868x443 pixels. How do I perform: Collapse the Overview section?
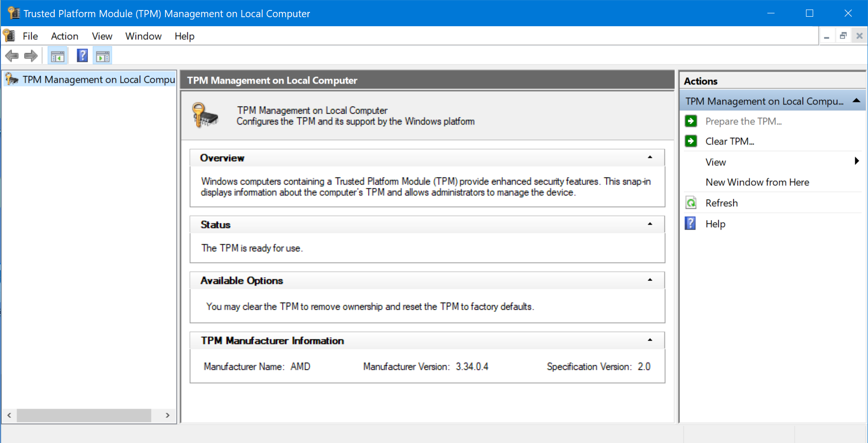[650, 157]
